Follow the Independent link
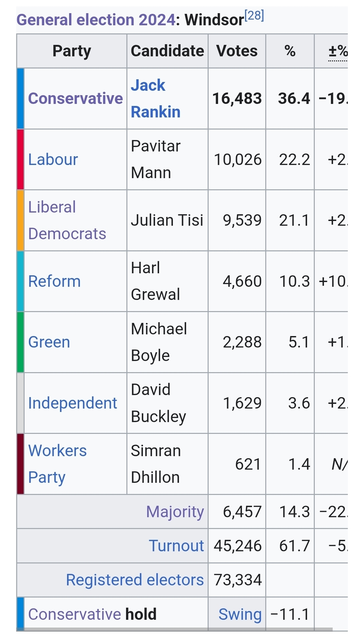 coord(72,403)
